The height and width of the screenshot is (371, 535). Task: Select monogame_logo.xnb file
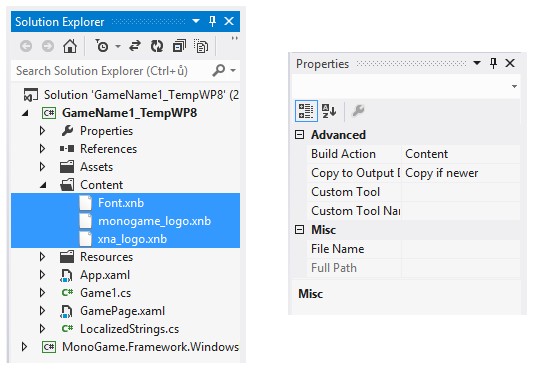tap(154, 221)
